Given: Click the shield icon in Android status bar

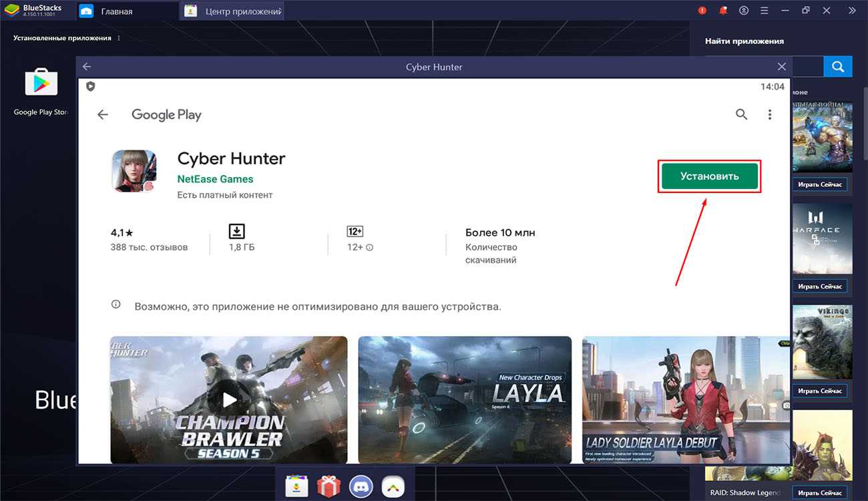Looking at the screenshot, I should [91, 86].
